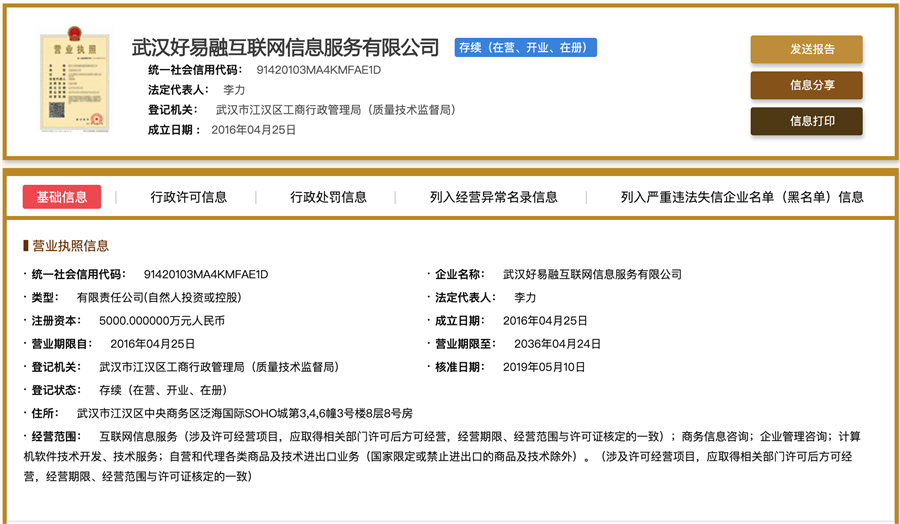
Task: Click the 住所 field label
Action: pyautogui.click(x=45, y=413)
